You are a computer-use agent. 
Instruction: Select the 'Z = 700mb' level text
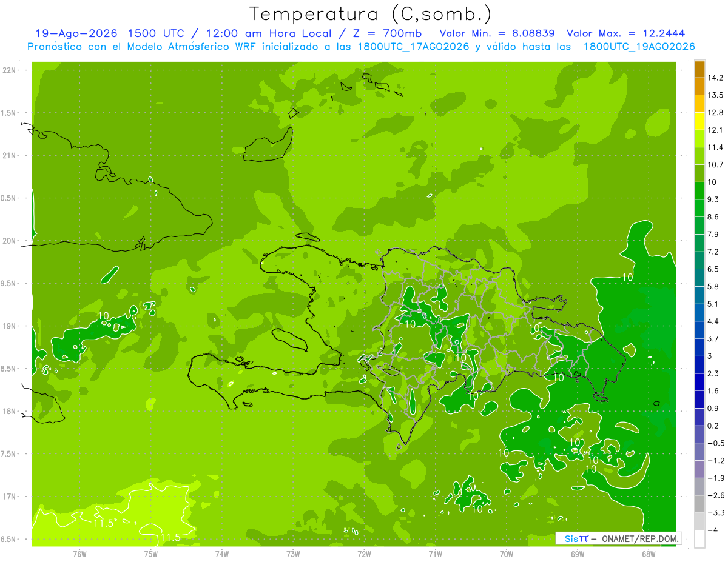click(x=387, y=34)
